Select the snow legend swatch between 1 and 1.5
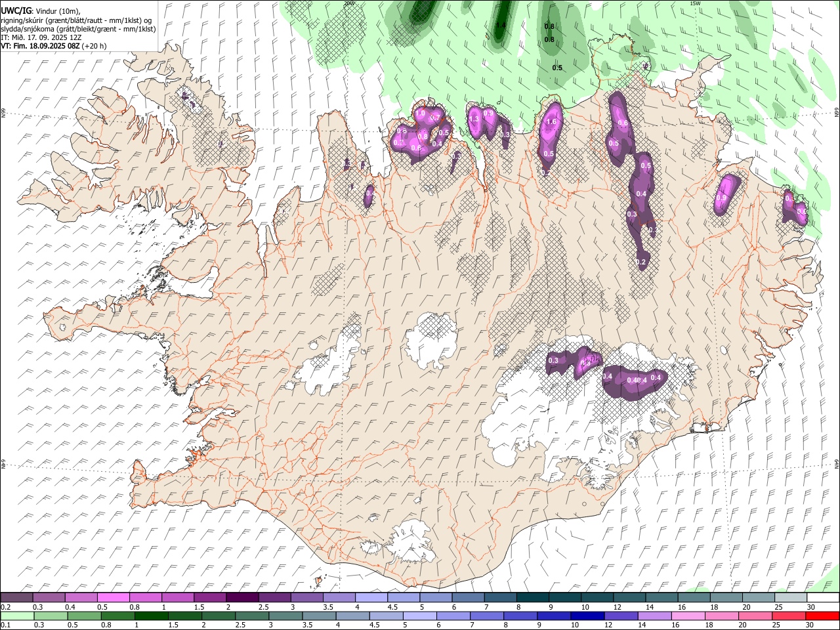 click(178, 597)
